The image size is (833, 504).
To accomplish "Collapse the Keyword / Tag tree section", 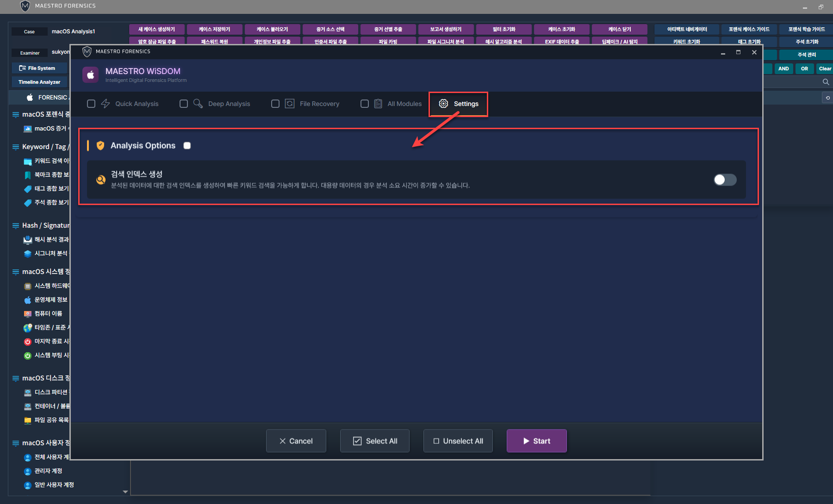I will click(16, 147).
